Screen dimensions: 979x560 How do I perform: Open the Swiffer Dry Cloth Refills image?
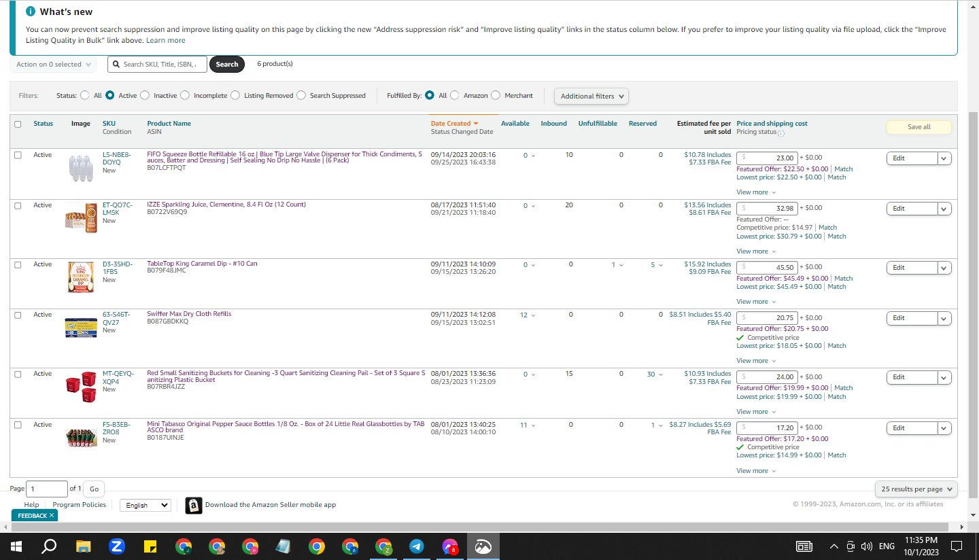pyautogui.click(x=81, y=328)
